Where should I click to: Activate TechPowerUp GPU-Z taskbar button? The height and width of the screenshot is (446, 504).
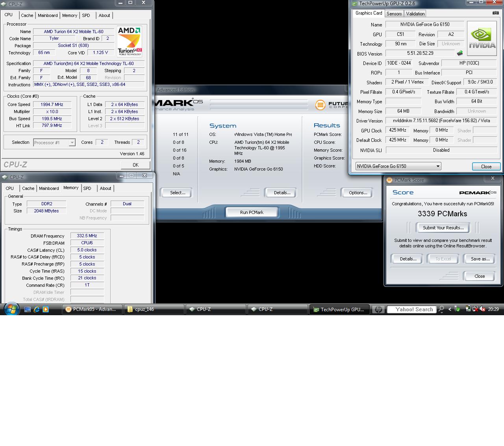coord(339,309)
